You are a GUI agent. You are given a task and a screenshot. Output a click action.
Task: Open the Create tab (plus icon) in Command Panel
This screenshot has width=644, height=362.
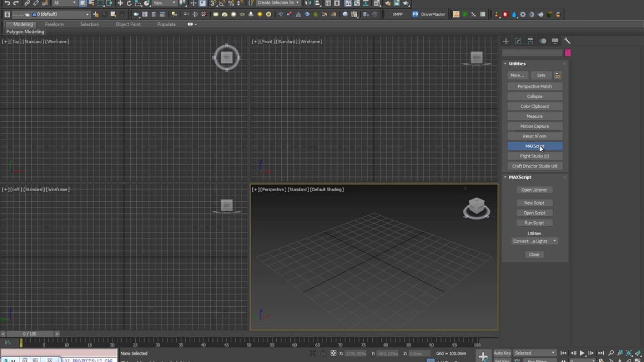click(506, 41)
